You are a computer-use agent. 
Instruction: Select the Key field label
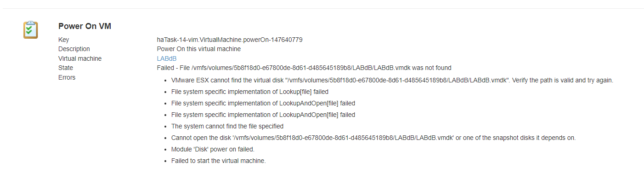63,40
